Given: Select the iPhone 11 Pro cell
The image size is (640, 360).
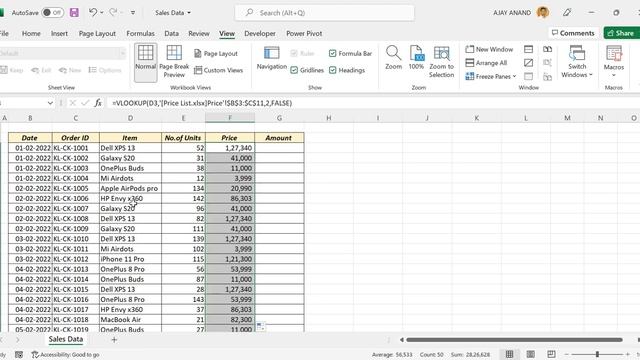Looking at the screenshot, I should point(130,259).
